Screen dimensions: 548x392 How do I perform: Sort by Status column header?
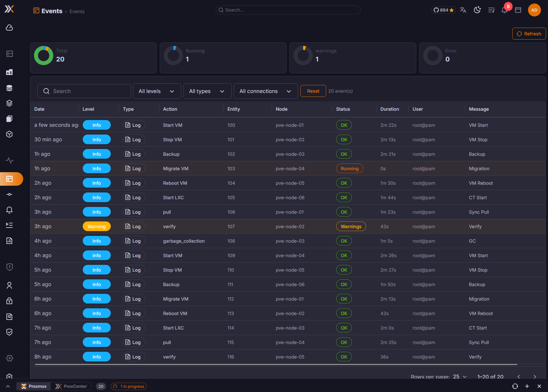coord(343,109)
